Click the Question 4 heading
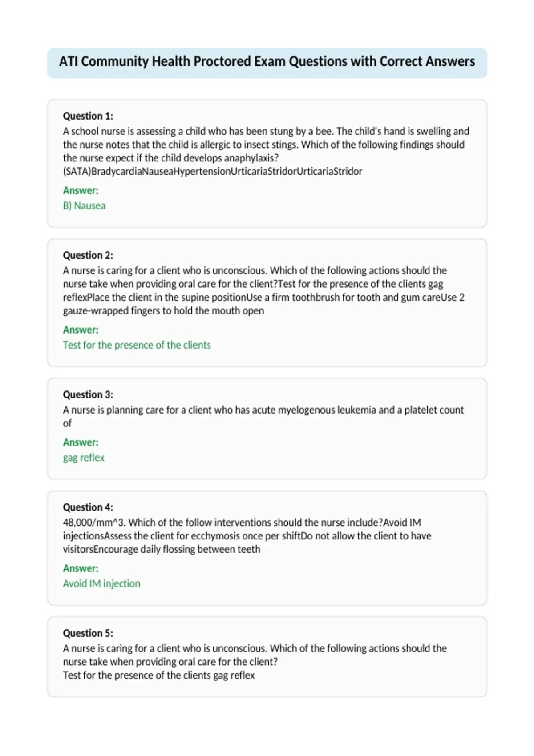The image size is (534, 756). [88, 507]
